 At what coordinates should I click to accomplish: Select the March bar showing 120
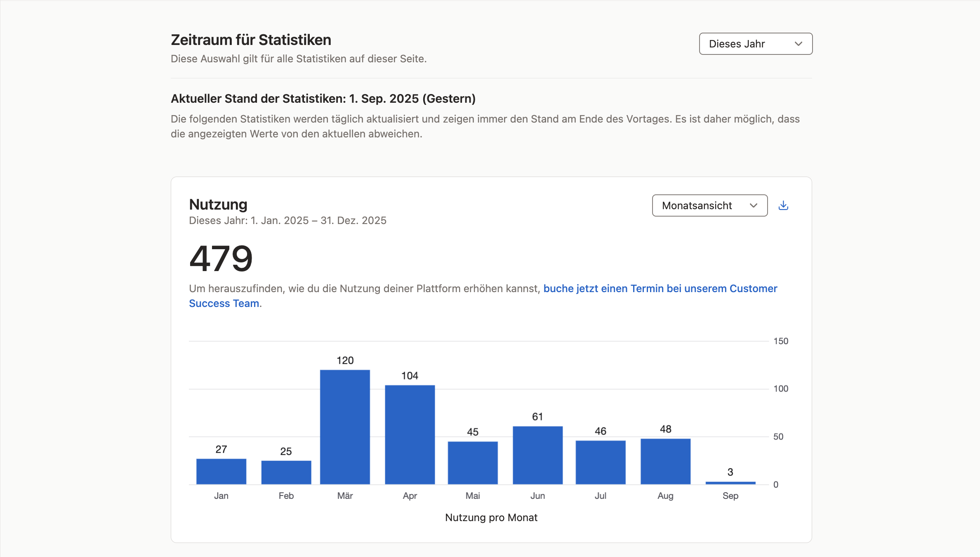point(345,427)
